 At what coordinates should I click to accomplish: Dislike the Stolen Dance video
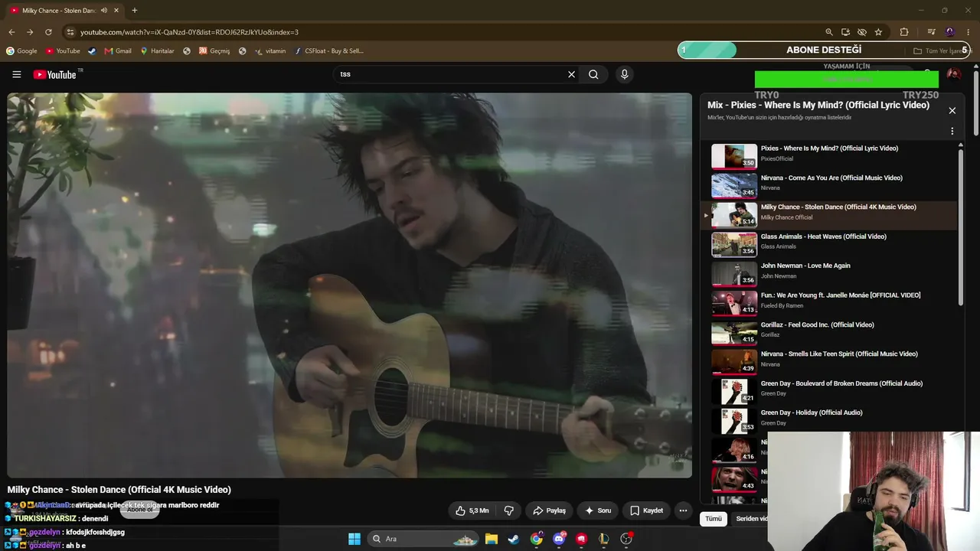coord(509,510)
